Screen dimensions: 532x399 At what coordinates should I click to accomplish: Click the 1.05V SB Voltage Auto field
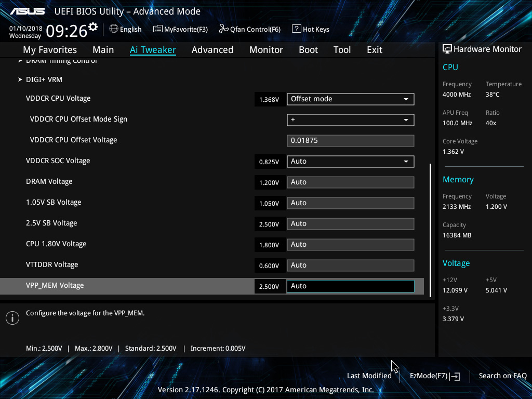[351, 203]
